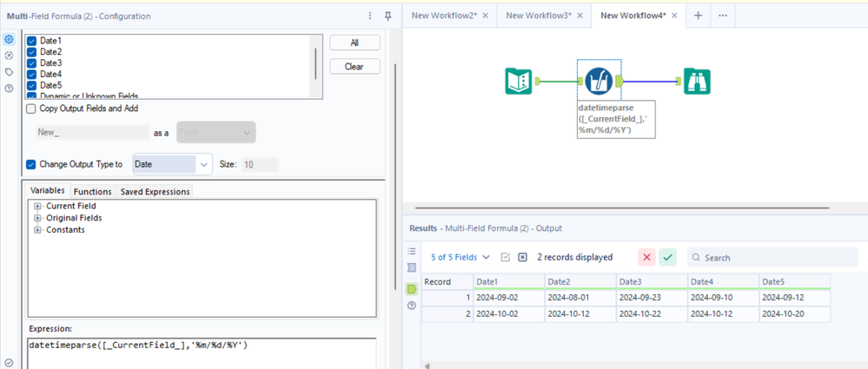This screenshot has width=868, height=369.
Task: Pin the configuration window
Action: [x=388, y=16]
